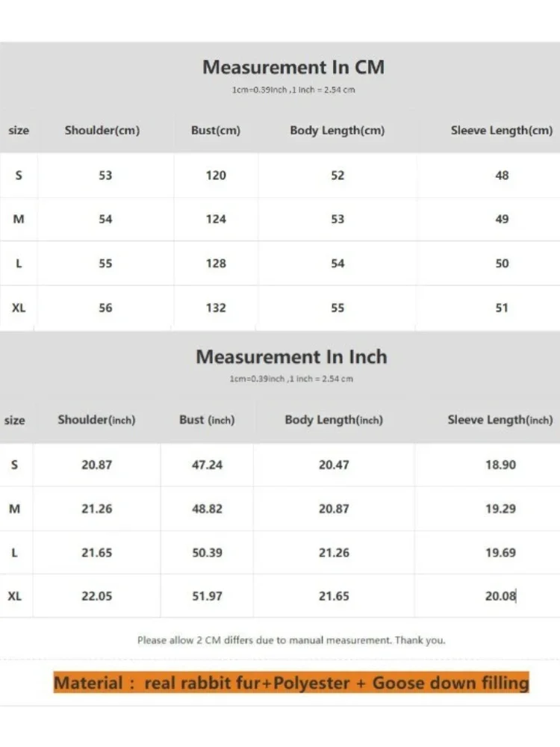Select bust value 132 for size XL

[x=216, y=308]
